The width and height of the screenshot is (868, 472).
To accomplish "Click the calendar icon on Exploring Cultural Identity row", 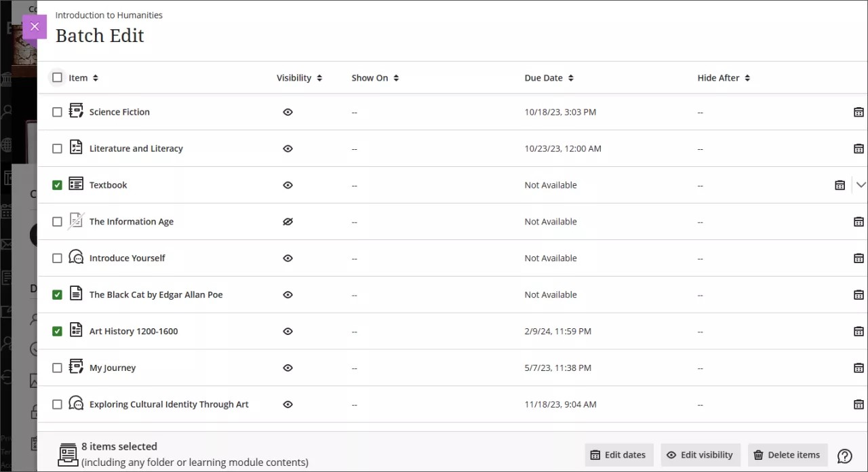I will pos(859,404).
